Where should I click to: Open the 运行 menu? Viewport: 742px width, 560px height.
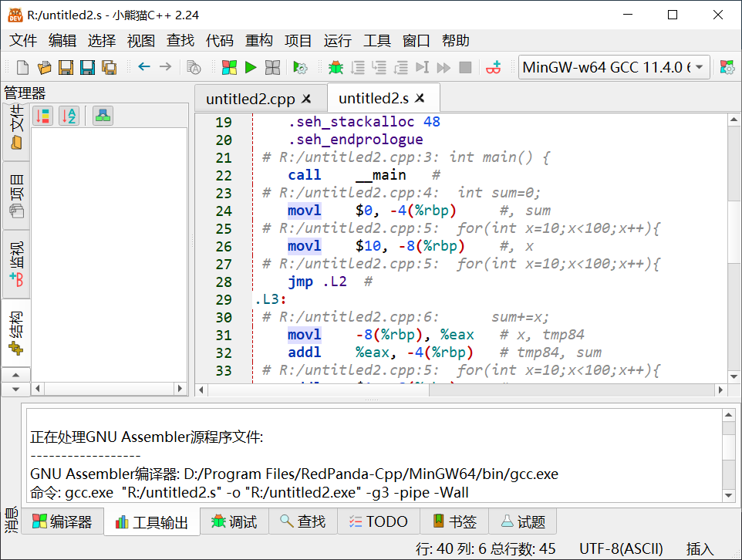tap(337, 41)
